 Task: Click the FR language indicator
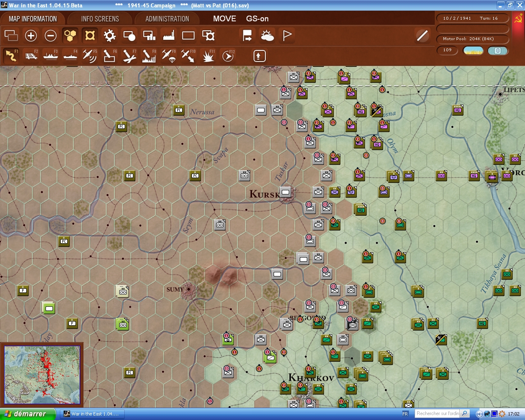(x=405, y=414)
